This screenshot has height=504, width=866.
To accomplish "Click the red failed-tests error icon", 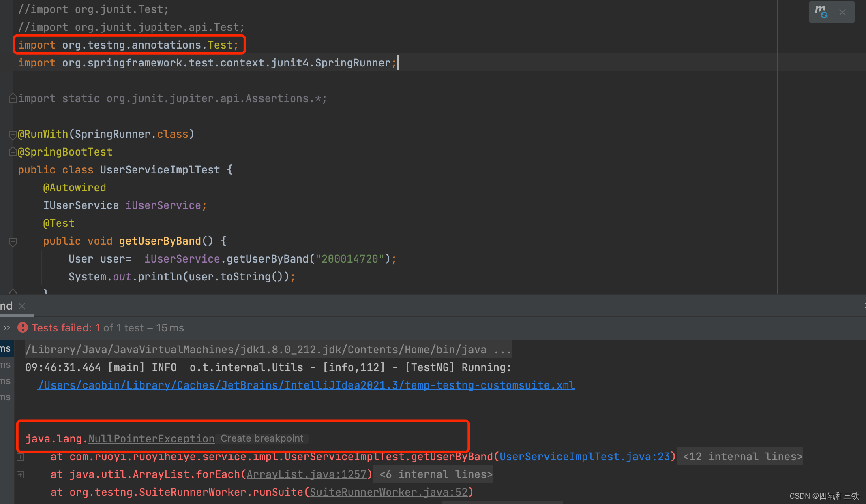I will [23, 327].
